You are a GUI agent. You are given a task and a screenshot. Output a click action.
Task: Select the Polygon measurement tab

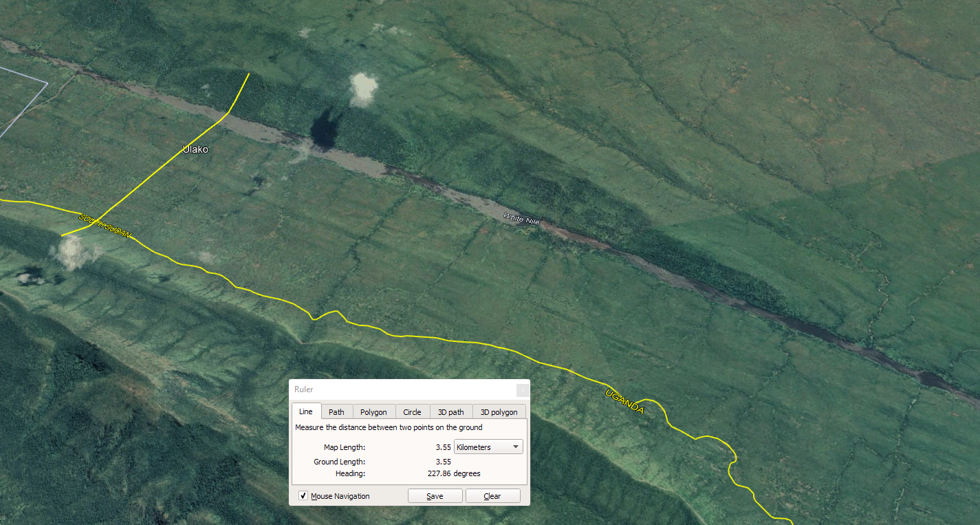point(373,412)
